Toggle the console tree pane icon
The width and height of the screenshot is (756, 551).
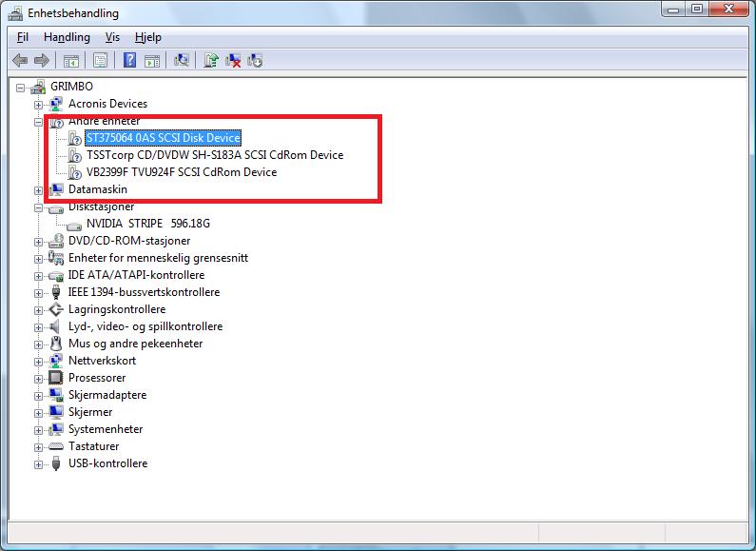(71, 60)
